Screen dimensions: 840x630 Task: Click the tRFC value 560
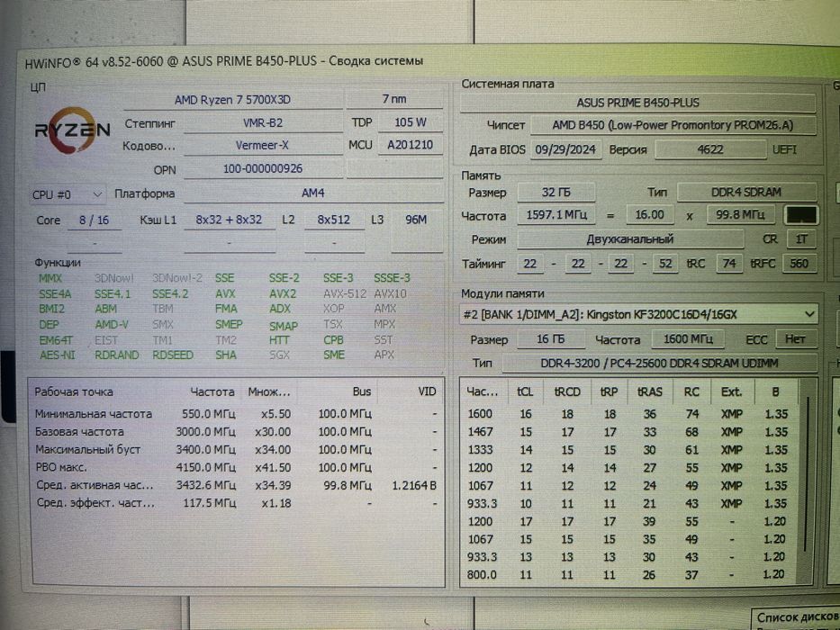coord(799,263)
